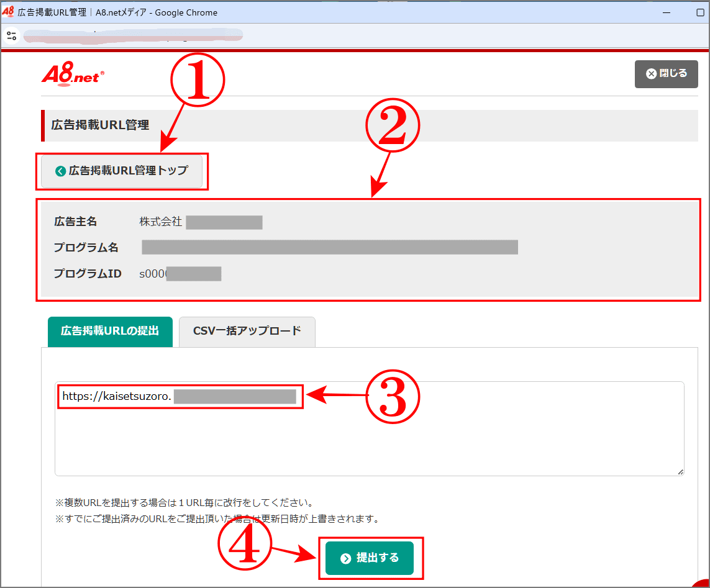
Task: Click the 閉じる button to close the page
Action: (x=666, y=74)
